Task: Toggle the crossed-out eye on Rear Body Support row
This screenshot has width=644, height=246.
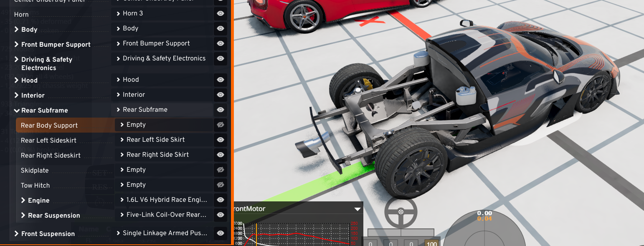Action: (221, 125)
